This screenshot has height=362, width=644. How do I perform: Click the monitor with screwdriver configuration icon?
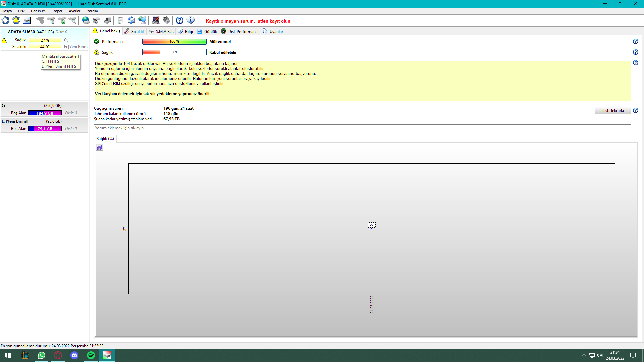click(156, 20)
